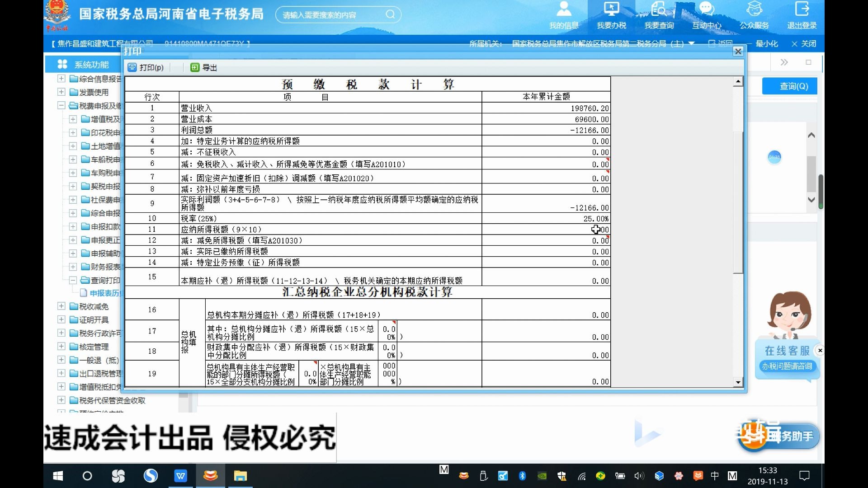Click the up chevron on right panel
Image resolution: width=868 pixels, height=488 pixels.
[811, 135]
